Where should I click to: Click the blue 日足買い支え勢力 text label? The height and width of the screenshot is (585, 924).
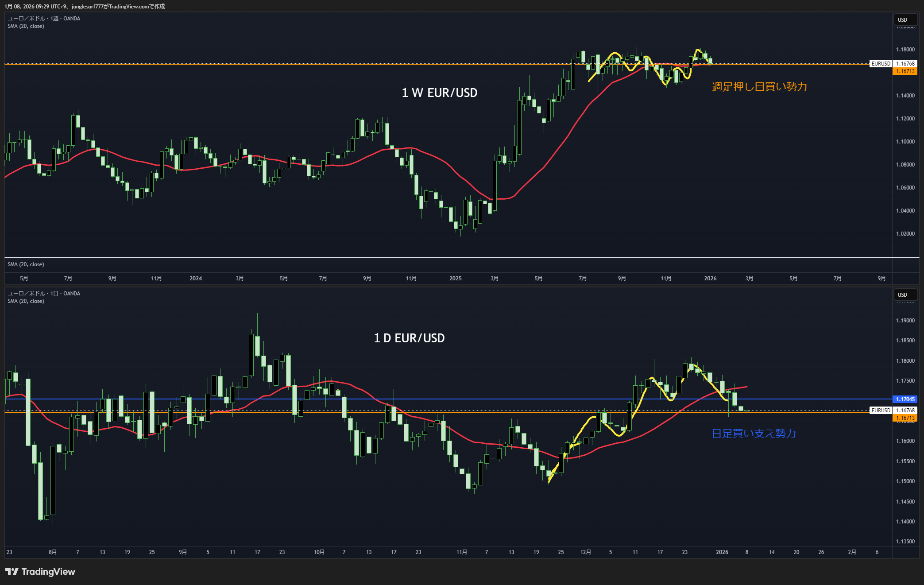click(754, 433)
